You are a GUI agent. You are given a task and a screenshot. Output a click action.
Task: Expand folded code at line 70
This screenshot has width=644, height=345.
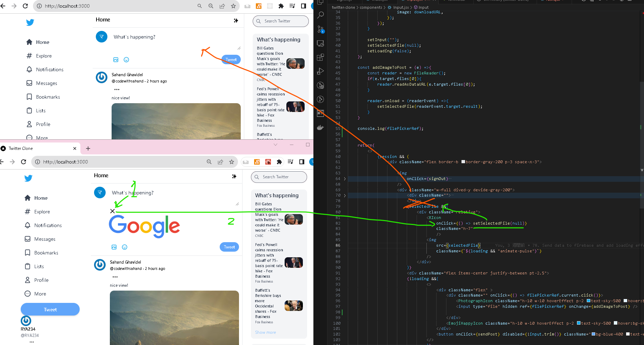345,195
